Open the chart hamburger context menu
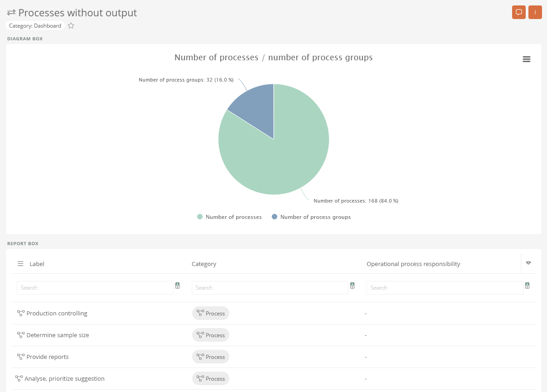This screenshot has width=547, height=392. point(526,59)
